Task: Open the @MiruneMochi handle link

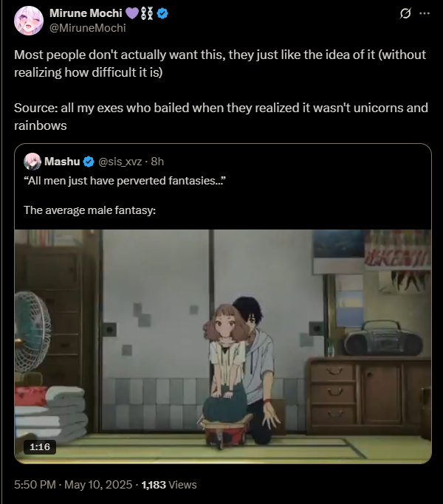Action: (x=88, y=28)
